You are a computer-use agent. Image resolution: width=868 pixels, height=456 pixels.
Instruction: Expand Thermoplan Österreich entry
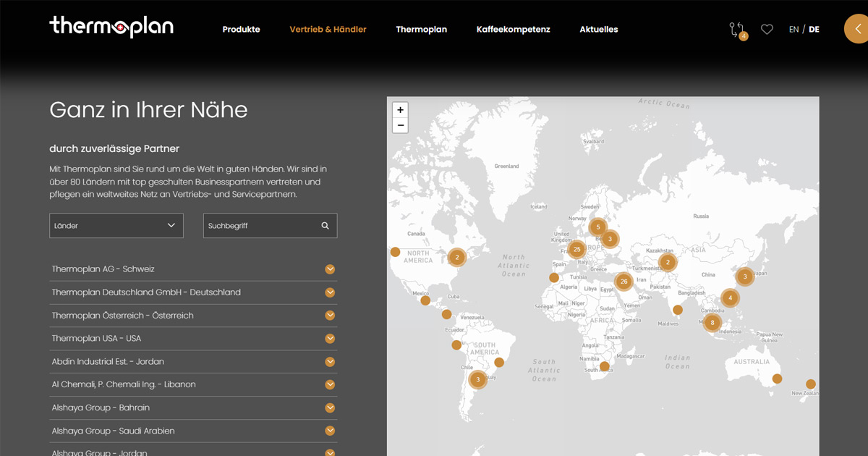tap(331, 316)
